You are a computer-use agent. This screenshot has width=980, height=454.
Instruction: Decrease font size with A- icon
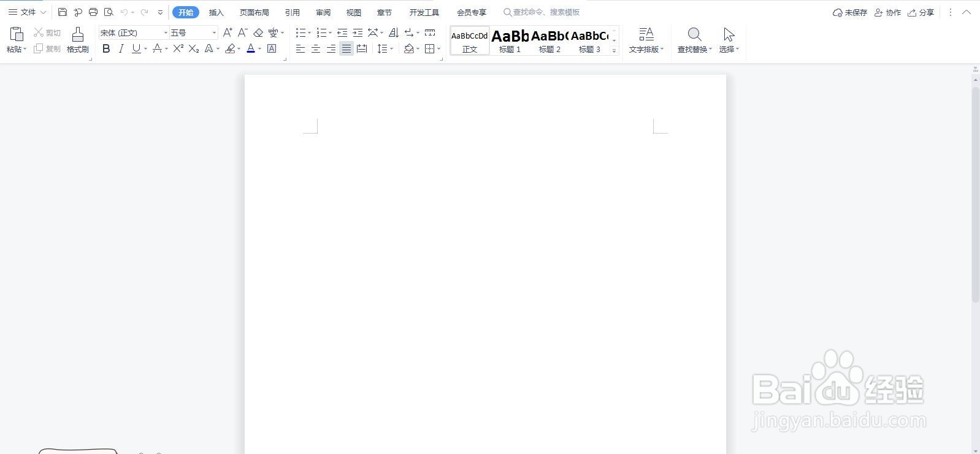tap(243, 32)
